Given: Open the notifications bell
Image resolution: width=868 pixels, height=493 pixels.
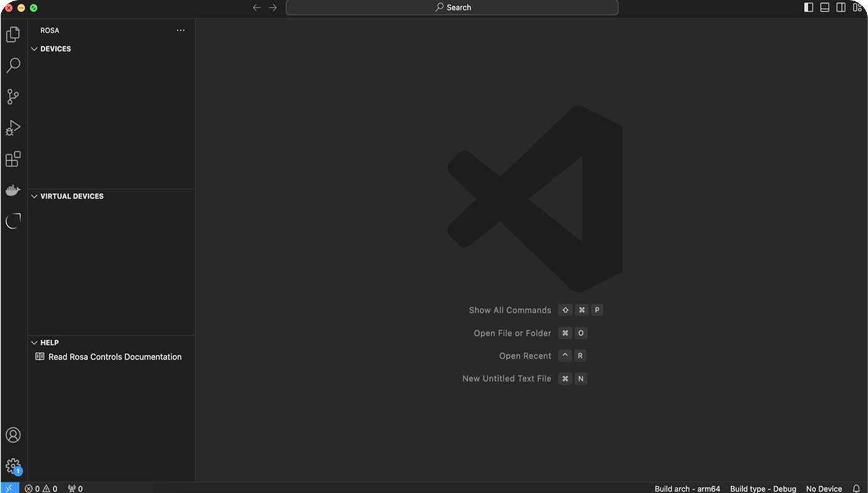Looking at the screenshot, I should (x=856, y=489).
